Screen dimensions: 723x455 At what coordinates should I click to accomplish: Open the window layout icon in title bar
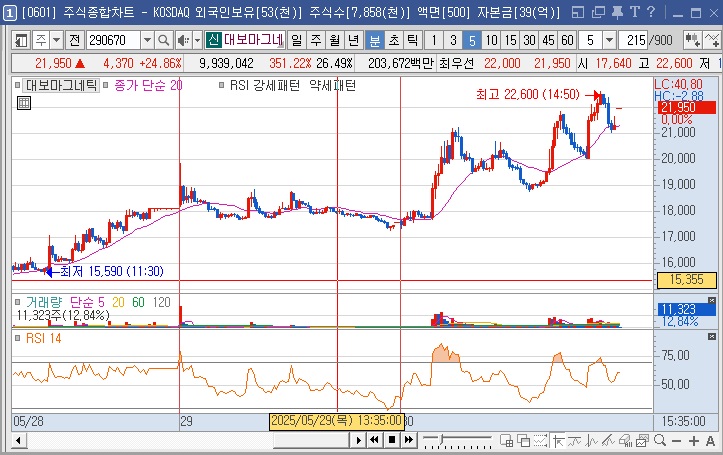point(577,12)
